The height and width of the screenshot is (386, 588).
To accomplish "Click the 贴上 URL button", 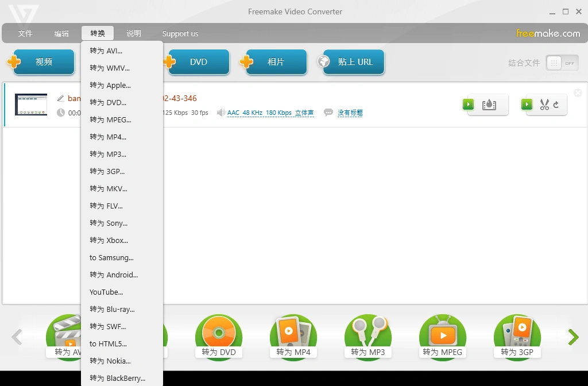I will (354, 62).
